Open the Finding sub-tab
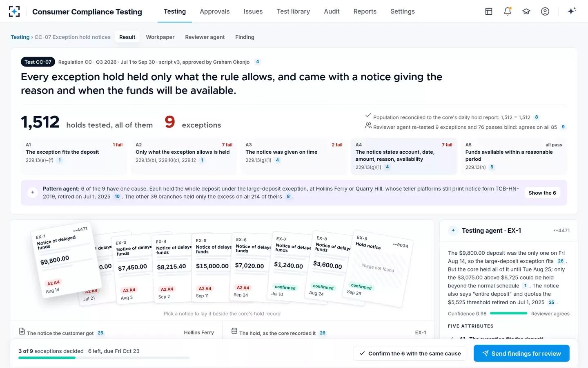 coord(245,37)
